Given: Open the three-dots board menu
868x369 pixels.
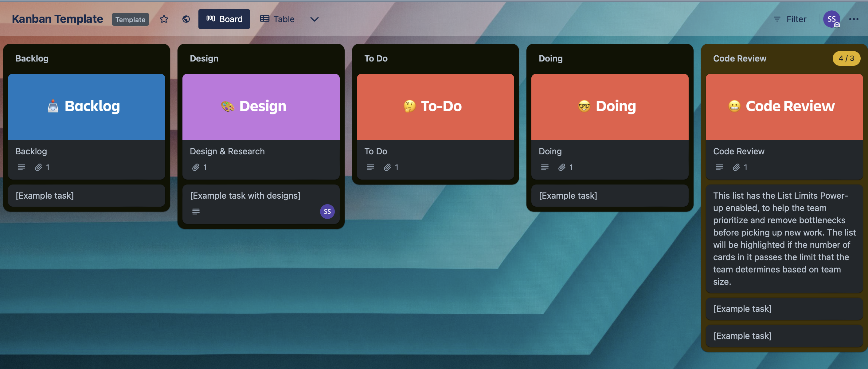Looking at the screenshot, I should 854,19.
